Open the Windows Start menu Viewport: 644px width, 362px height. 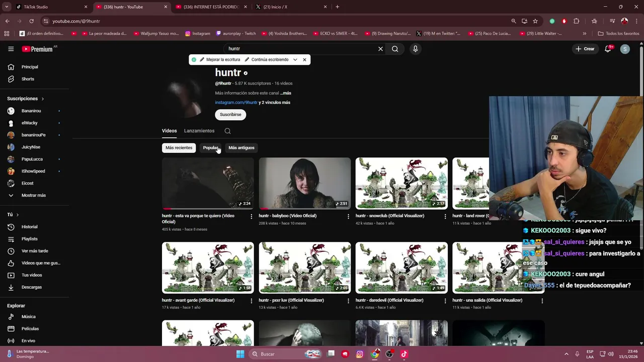pos(240,354)
